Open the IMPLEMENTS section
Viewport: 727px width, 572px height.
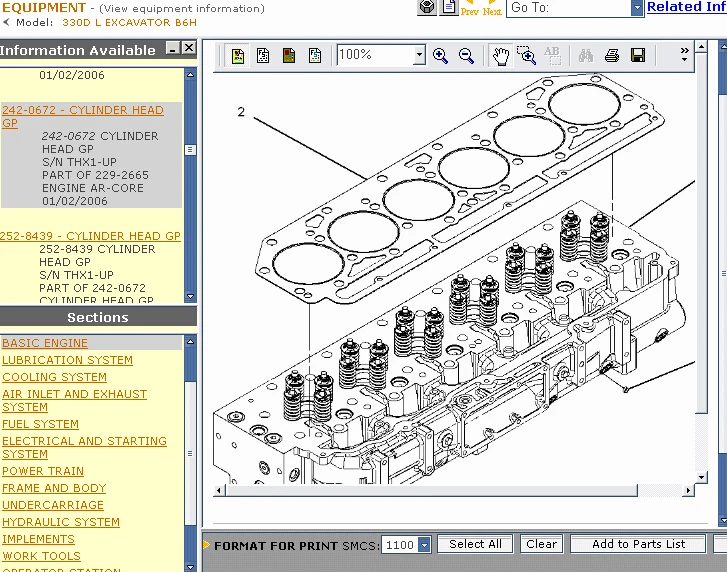point(38,539)
